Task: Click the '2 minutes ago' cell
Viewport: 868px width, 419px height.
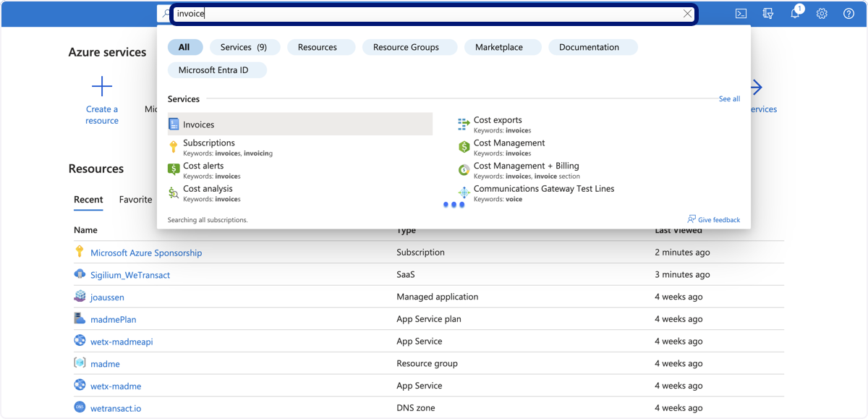Action: tap(682, 253)
